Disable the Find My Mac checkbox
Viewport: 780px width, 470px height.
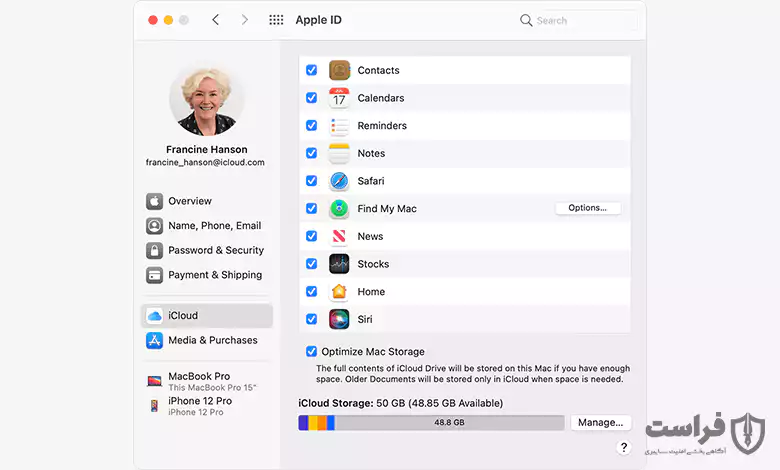click(x=311, y=208)
